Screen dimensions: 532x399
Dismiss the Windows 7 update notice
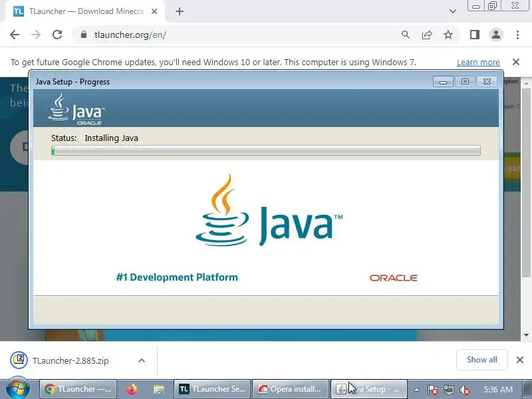pos(516,62)
